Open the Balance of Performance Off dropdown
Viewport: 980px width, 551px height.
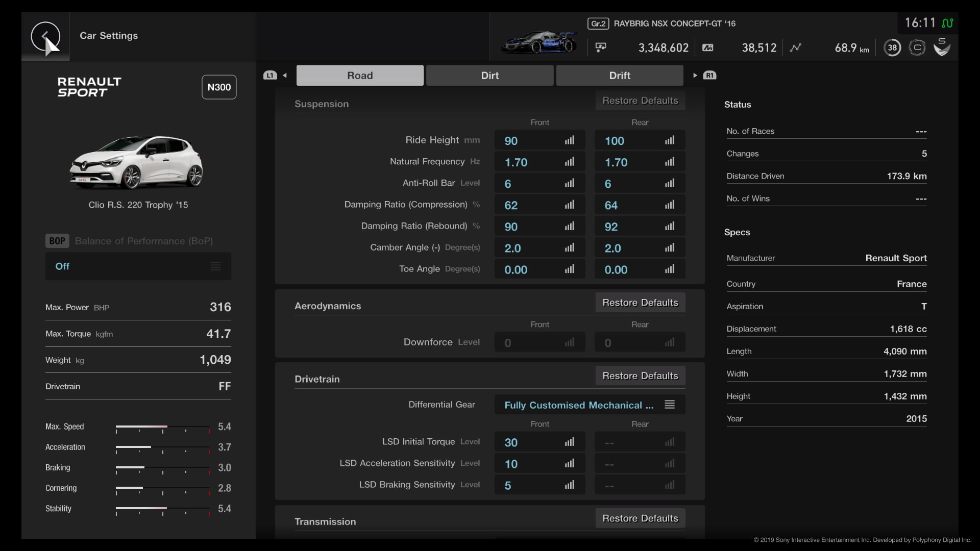click(x=138, y=266)
